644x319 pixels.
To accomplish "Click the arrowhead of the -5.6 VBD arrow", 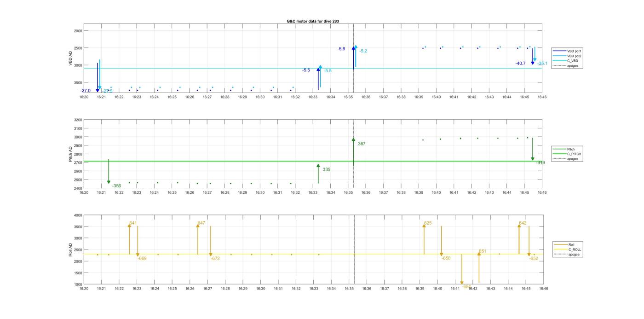I will pos(353,48).
